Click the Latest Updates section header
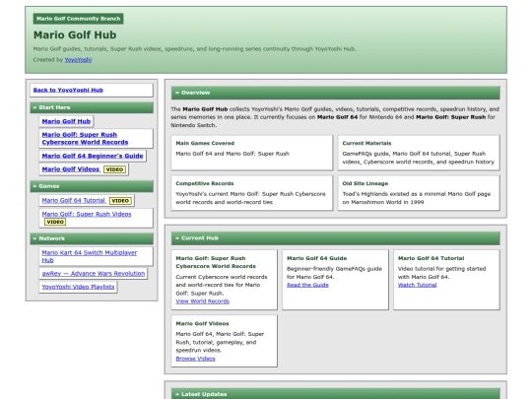 336,393
